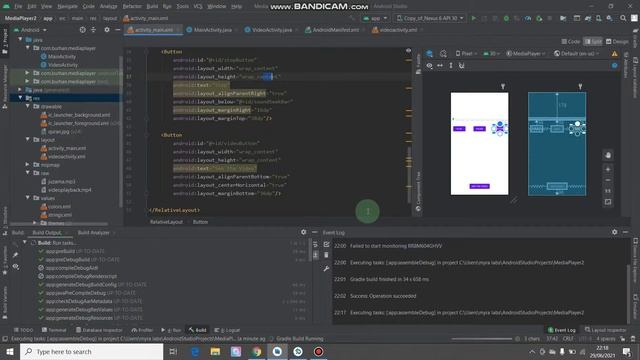640x360 pixels.
Task: Switch to AndroidManifest.xml tab
Action: click(333, 30)
